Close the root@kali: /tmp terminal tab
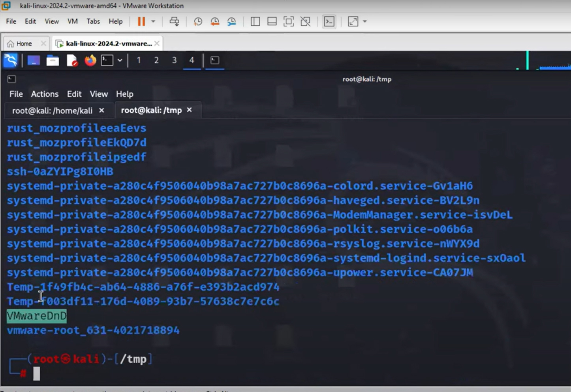Viewport: 571px width, 392px height. coord(190,110)
